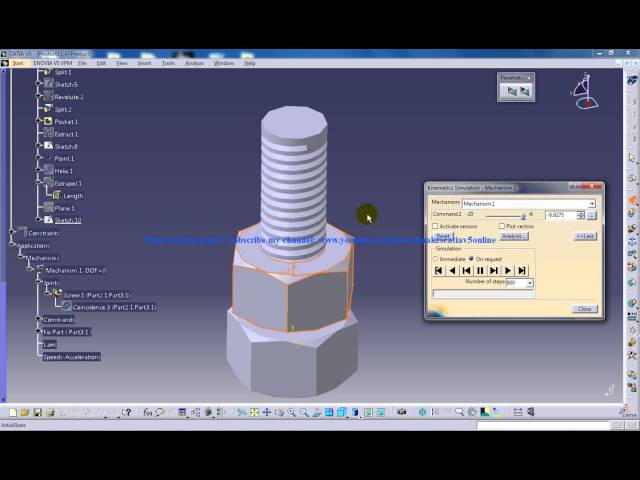Open the Formula f(x) tool
640x480 pixels.
coord(147,412)
